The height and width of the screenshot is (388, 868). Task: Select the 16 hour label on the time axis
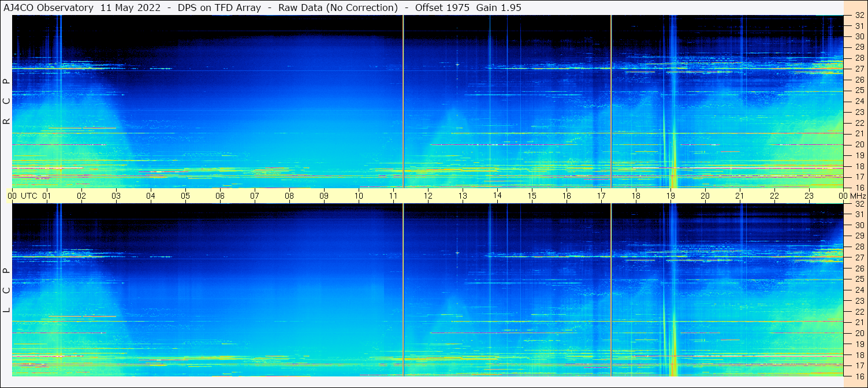[567, 196]
